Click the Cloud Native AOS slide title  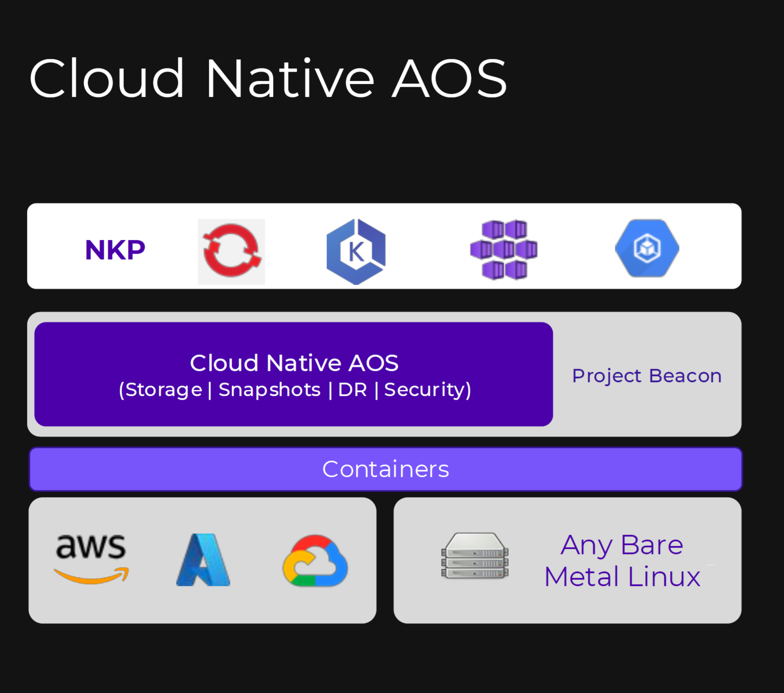pyautogui.click(x=268, y=79)
